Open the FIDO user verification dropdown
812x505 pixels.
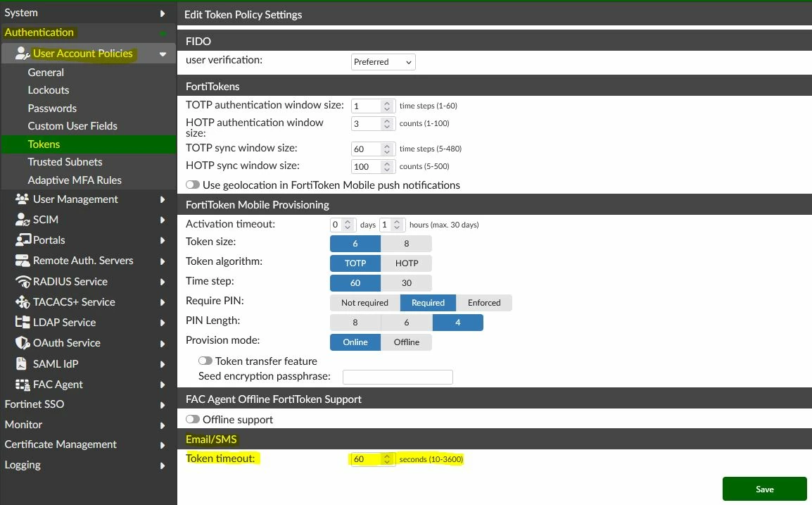coord(383,62)
